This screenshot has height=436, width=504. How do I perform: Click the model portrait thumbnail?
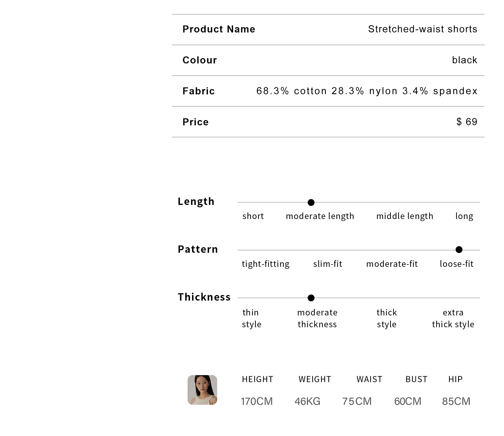coord(202,390)
